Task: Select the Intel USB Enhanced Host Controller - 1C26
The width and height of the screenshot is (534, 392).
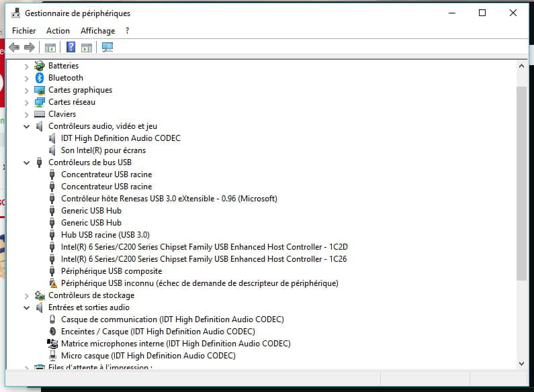Action: click(x=204, y=259)
